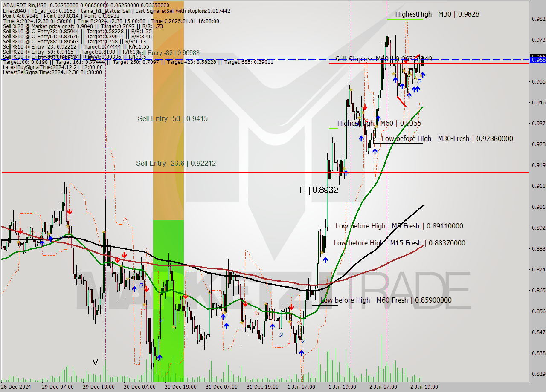Click the '29 Dec 19:00' time label
This screenshot has height=392, width=546.
(99, 387)
